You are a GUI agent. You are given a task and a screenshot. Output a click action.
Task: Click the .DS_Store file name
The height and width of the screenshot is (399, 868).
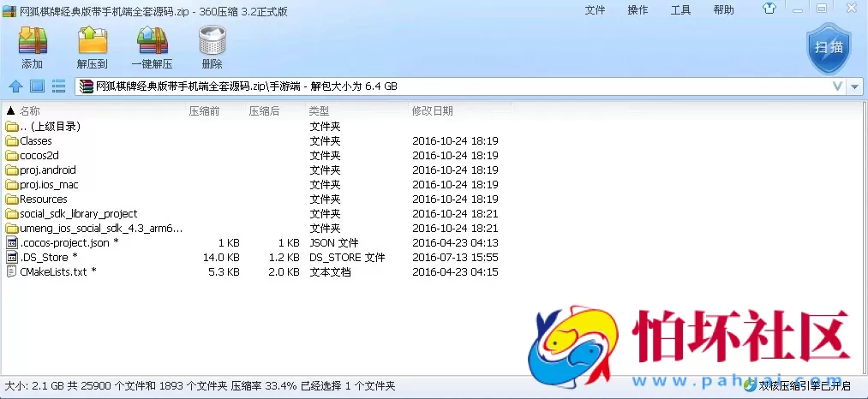tap(49, 257)
